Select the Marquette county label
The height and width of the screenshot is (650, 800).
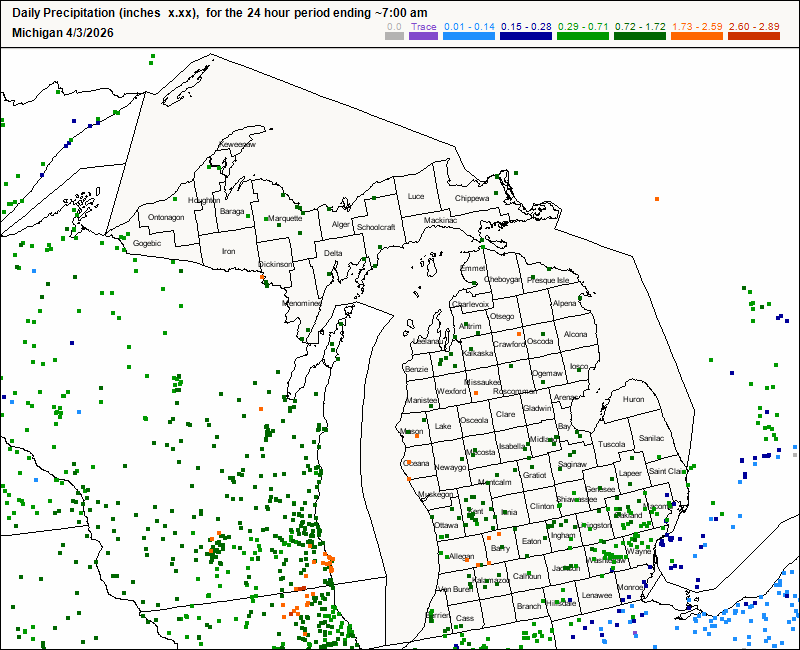point(285,218)
